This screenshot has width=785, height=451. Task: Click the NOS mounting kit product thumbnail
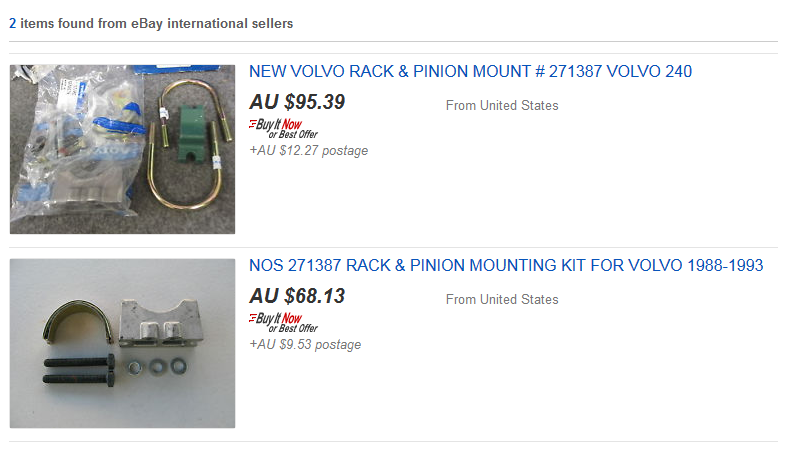click(122, 343)
